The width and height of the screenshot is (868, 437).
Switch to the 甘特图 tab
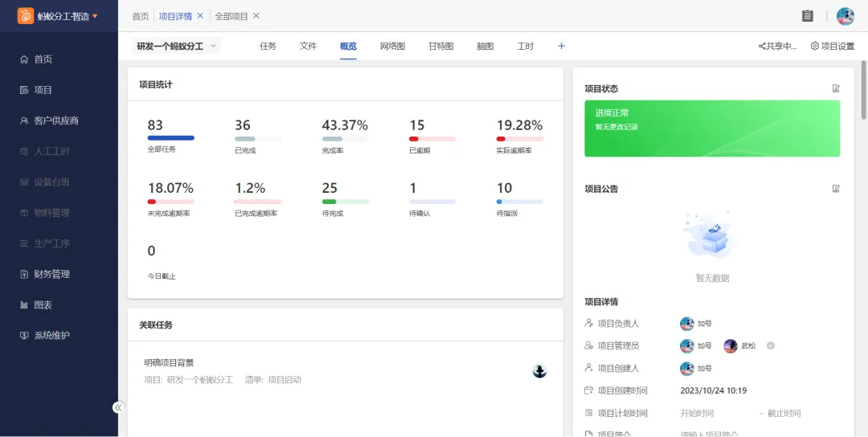click(x=440, y=47)
